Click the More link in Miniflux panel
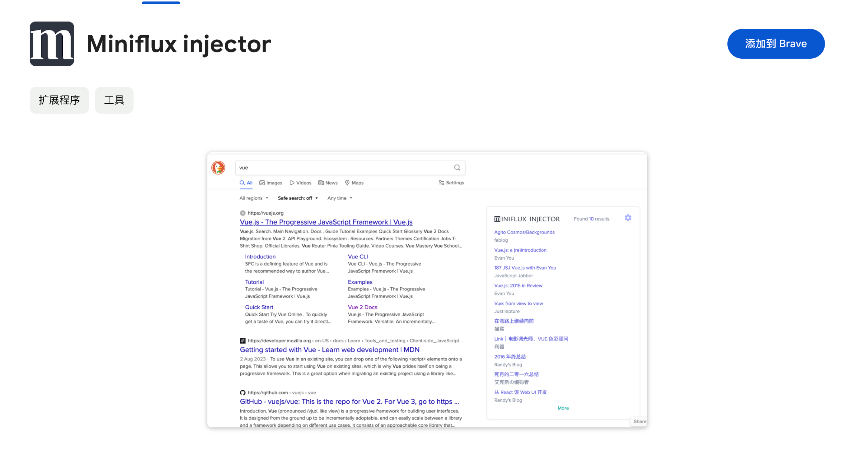The height and width of the screenshot is (456, 868). point(563,408)
